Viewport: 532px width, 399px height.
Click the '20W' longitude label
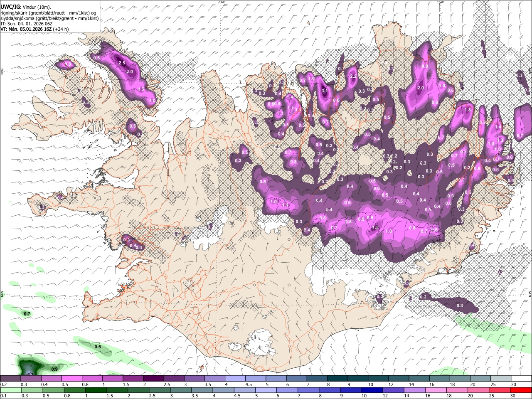coord(221,2)
